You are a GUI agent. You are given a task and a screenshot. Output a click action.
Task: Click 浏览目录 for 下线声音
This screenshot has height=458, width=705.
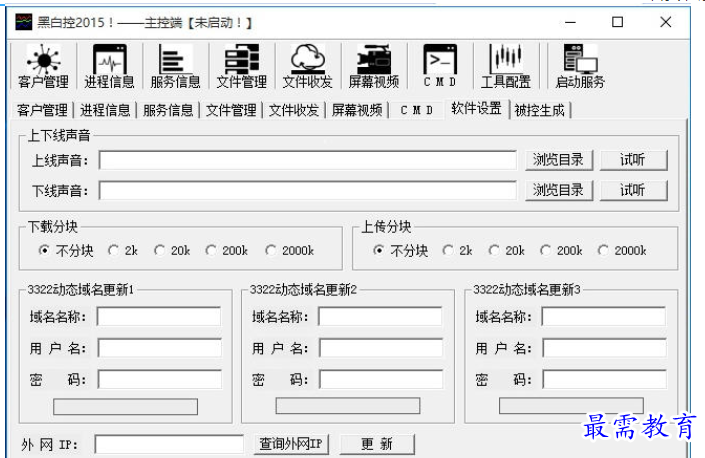(x=559, y=191)
